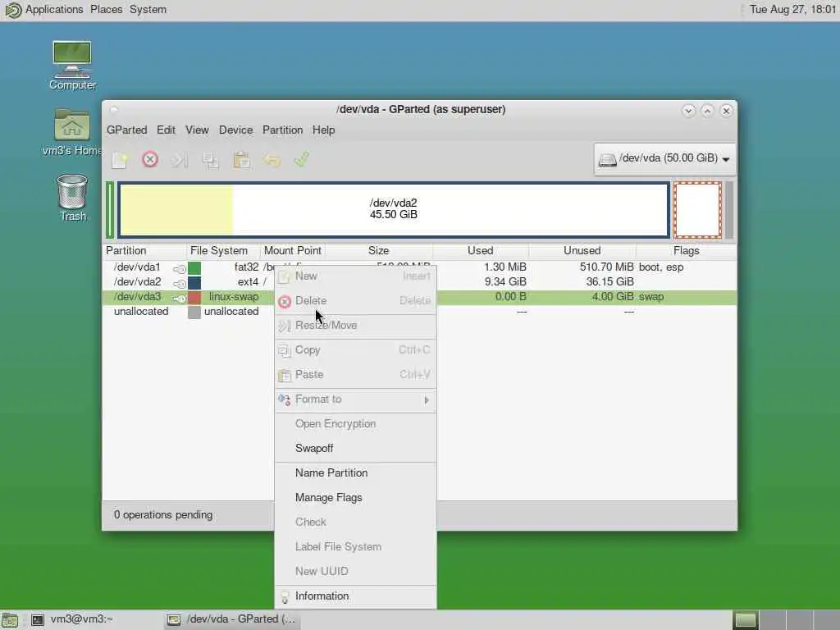Click the New partition toolbar icon
The height and width of the screenshot is (630, 840).
coord(120,160)
